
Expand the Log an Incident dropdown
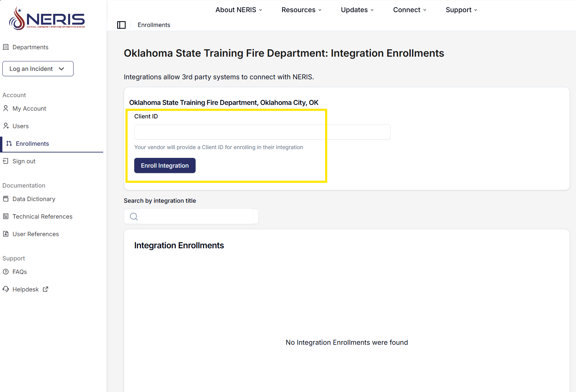tap(38, 69)
